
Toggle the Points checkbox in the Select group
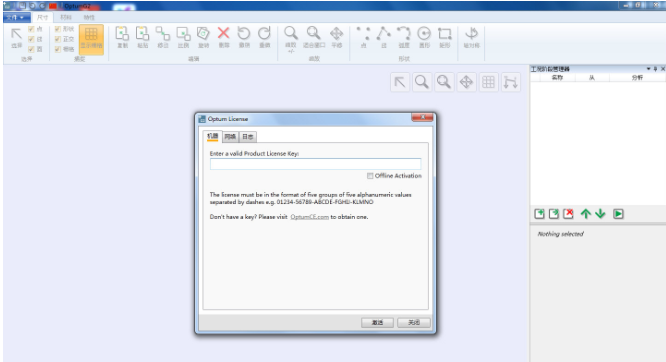31,29
